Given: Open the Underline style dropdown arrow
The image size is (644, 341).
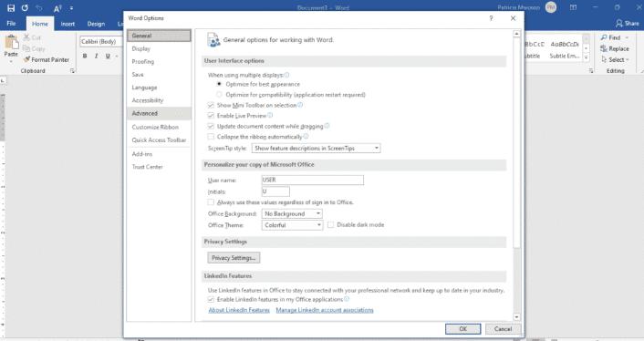Looking at the screenshot, I should (x=117, y=56).
